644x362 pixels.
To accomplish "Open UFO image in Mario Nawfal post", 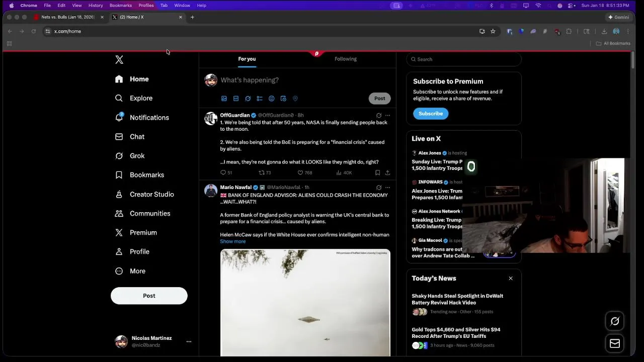I will click(305, 303).
